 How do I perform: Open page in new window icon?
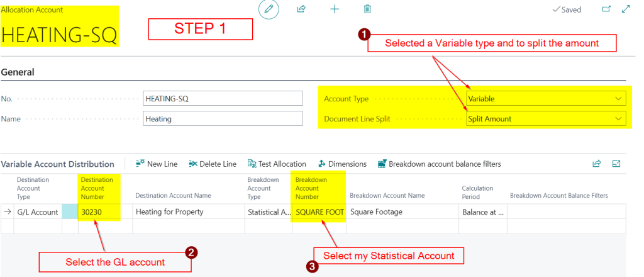(606, 9)
